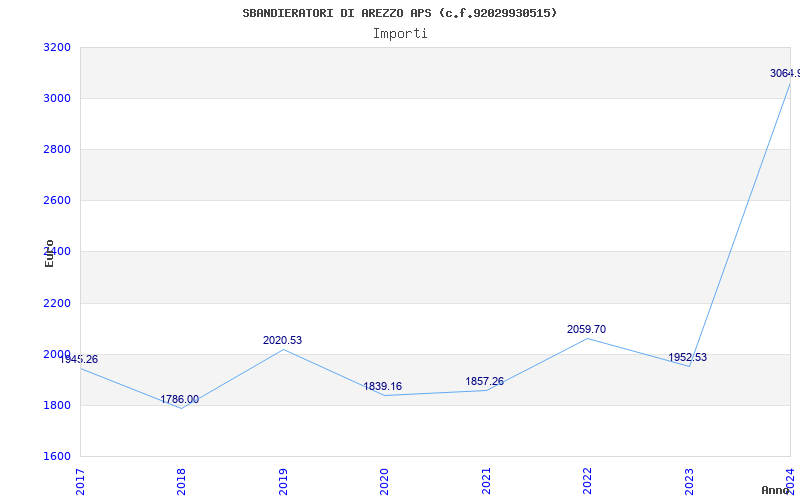The width and height of the screenshot is (800, 500).
Task: Click the 2023 x-axis year label
Action: (x=689, y=481)
